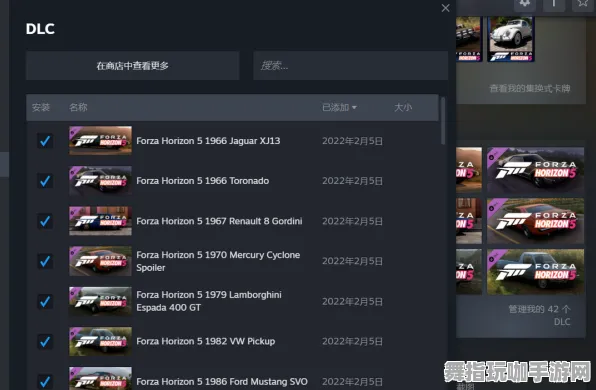Open 管理我的 42 个 DLC link
Screen dimensions: 596x390
[x=540, y=315]
